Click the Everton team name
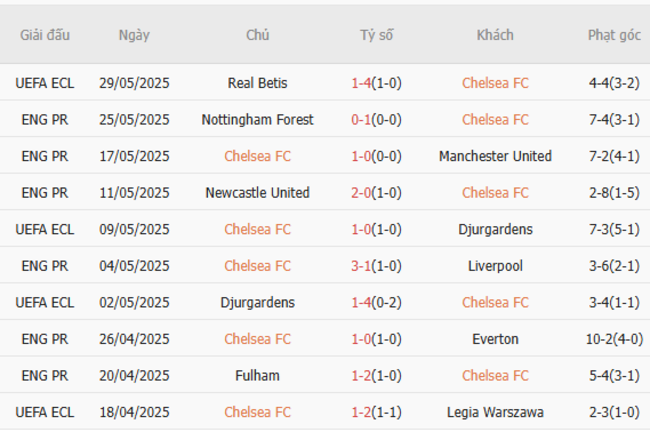This screenshot has height=432, width=650. click(495, 339)
